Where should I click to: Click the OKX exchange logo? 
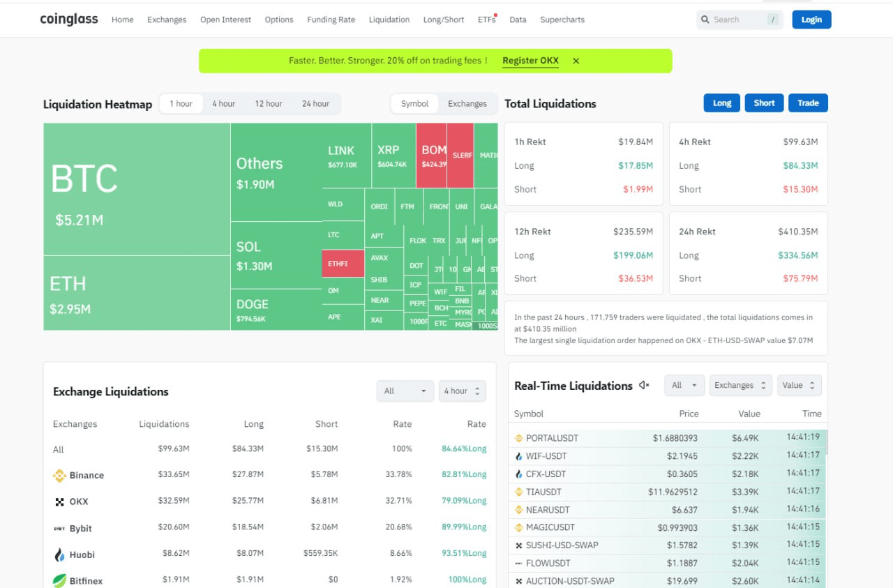[x=59, y=502]
